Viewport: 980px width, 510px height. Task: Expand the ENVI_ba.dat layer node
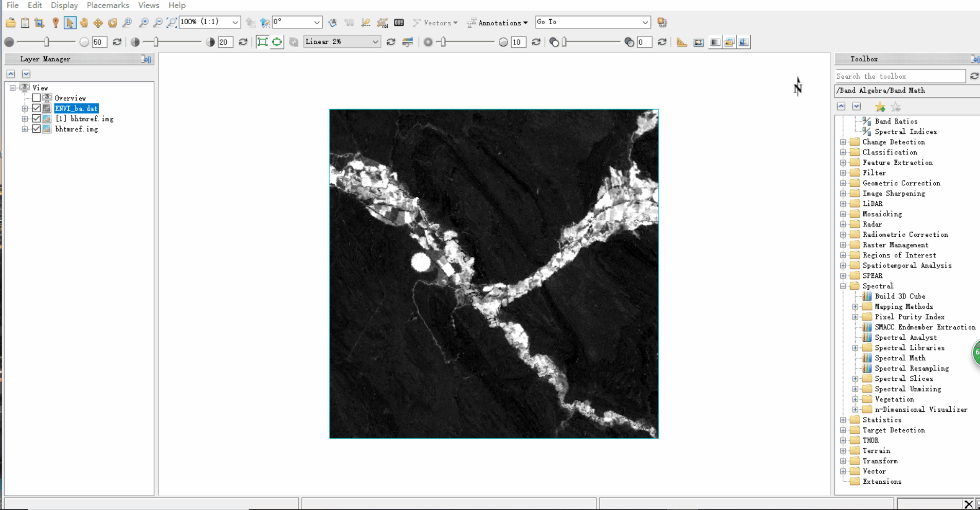[25, 109]
